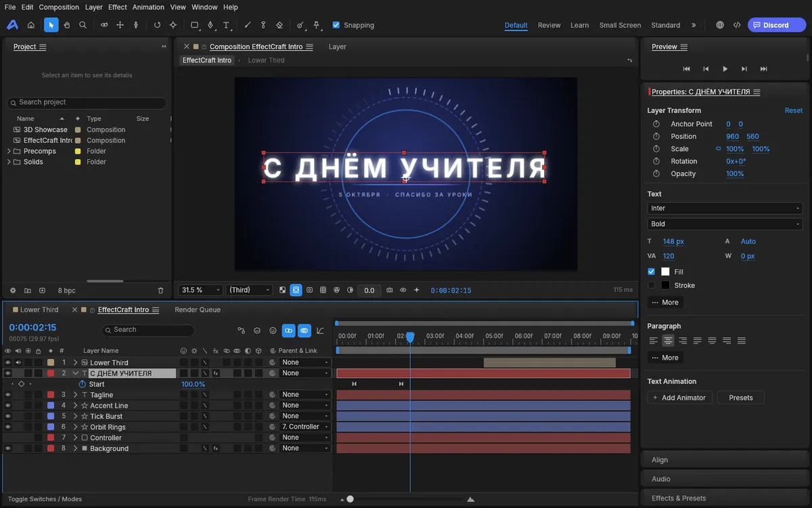Click the white Fill color swatch
The image size is (812, 508).
(x=665, y=272)
